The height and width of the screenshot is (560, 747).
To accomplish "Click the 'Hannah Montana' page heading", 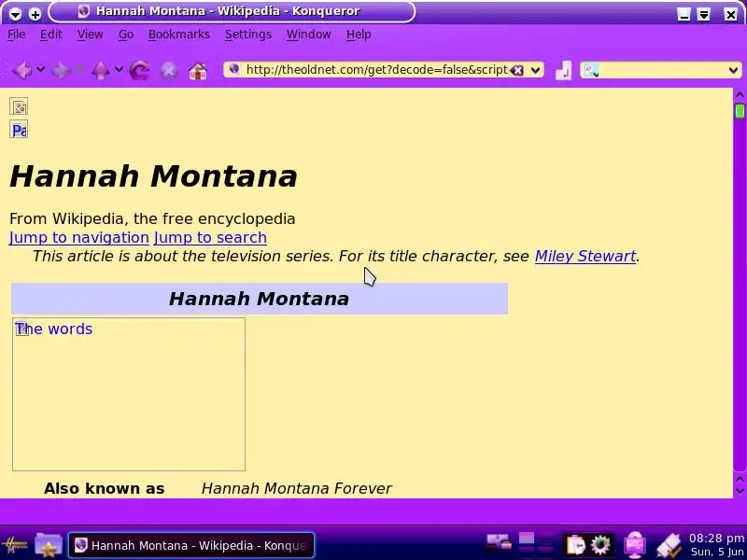I will click(x=153, y=176).
